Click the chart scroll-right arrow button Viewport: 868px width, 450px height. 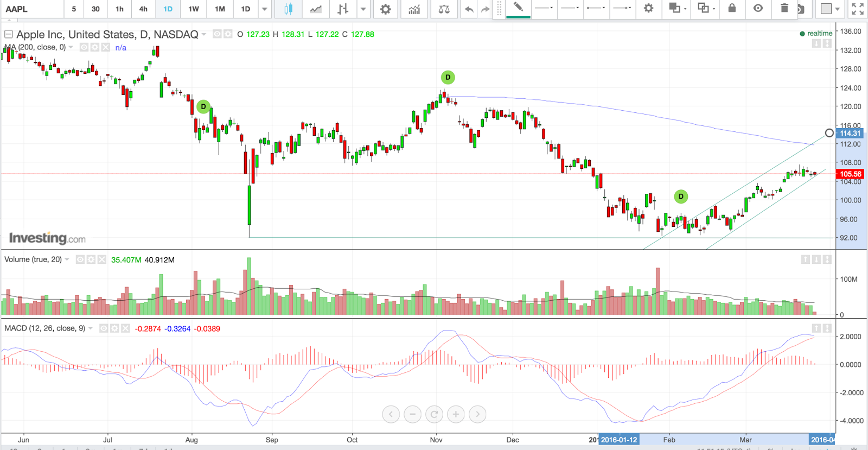tap(477, 414)
